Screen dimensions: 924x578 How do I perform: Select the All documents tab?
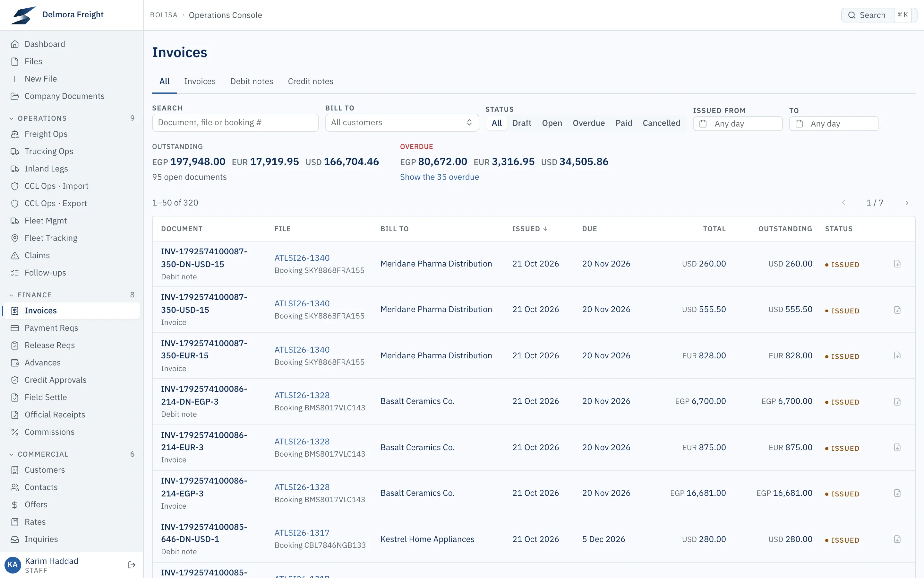tap(164, 82)
